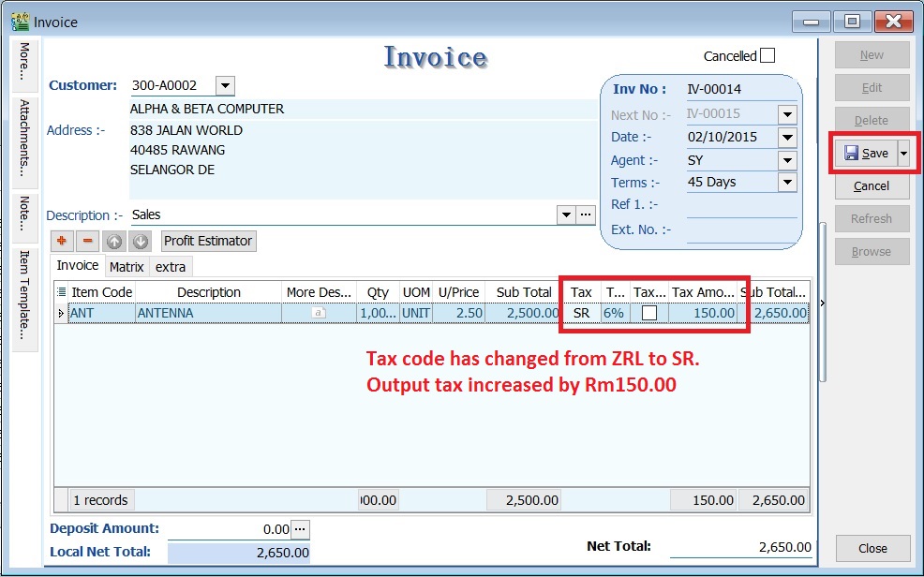Click the Ref 1 input field

tap(740, 205)
